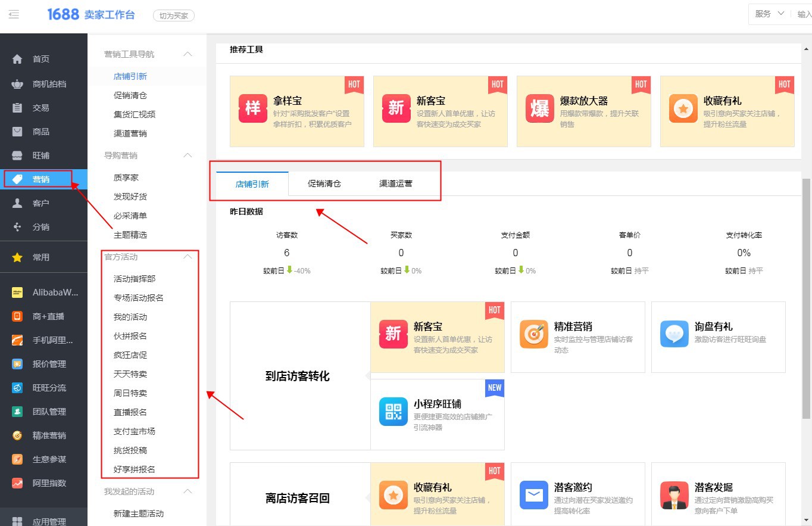Open 发现好货 link
This screenshot has width=812, height=526.
tap(130, 197)
